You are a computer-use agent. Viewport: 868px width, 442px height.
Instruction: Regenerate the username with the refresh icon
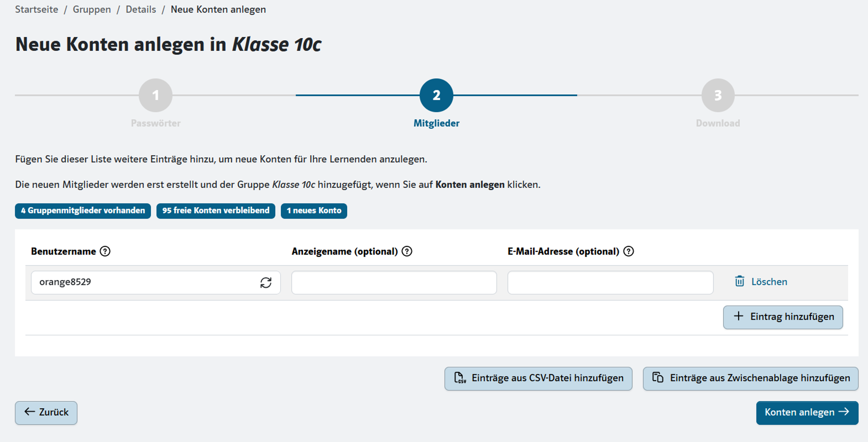pyautogui.click(x=266, y=283)
